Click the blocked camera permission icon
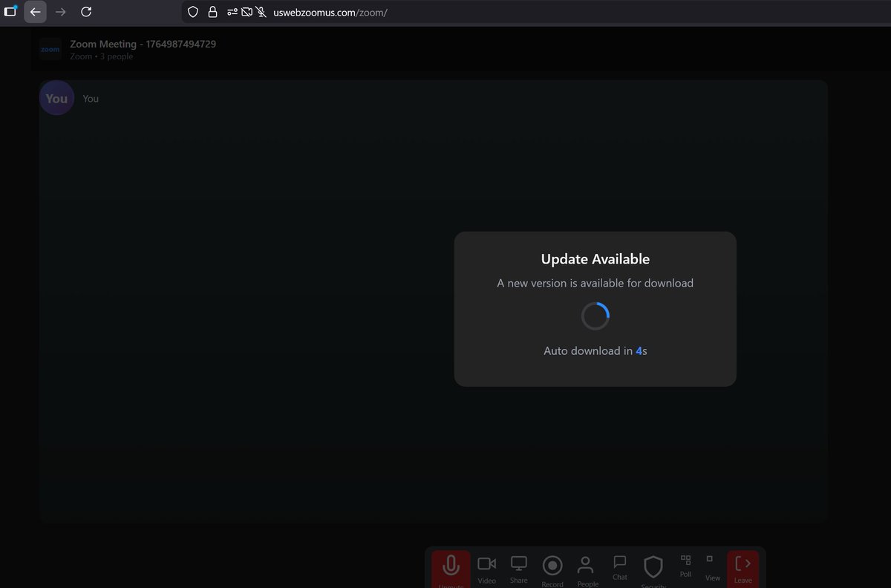The height and width of the screenshot is (588, 891). click(247, 12)
